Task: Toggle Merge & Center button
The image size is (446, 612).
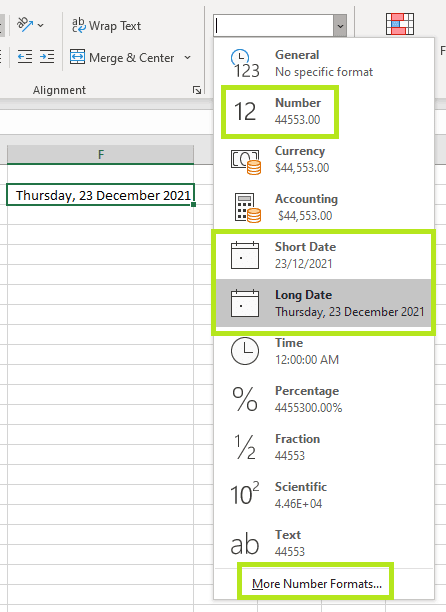Action: pos(122,57)
